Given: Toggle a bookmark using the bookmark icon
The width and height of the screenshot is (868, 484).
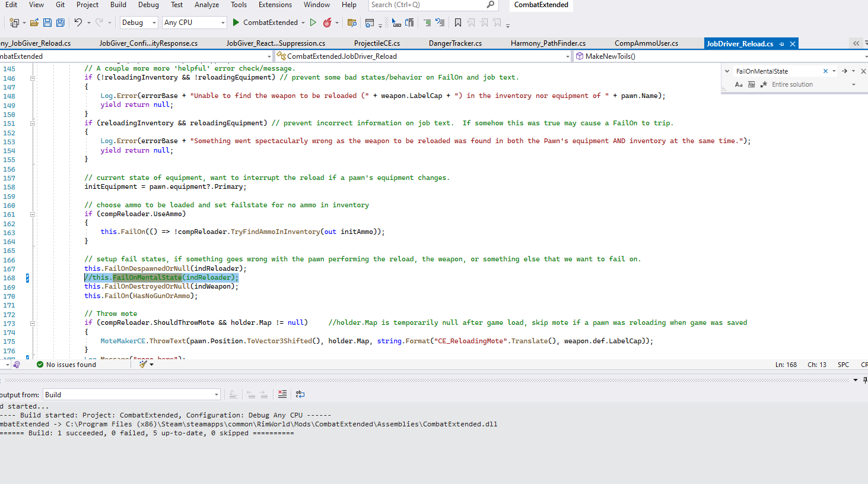Looking at the screenshot, I should (x=457, y=22).
